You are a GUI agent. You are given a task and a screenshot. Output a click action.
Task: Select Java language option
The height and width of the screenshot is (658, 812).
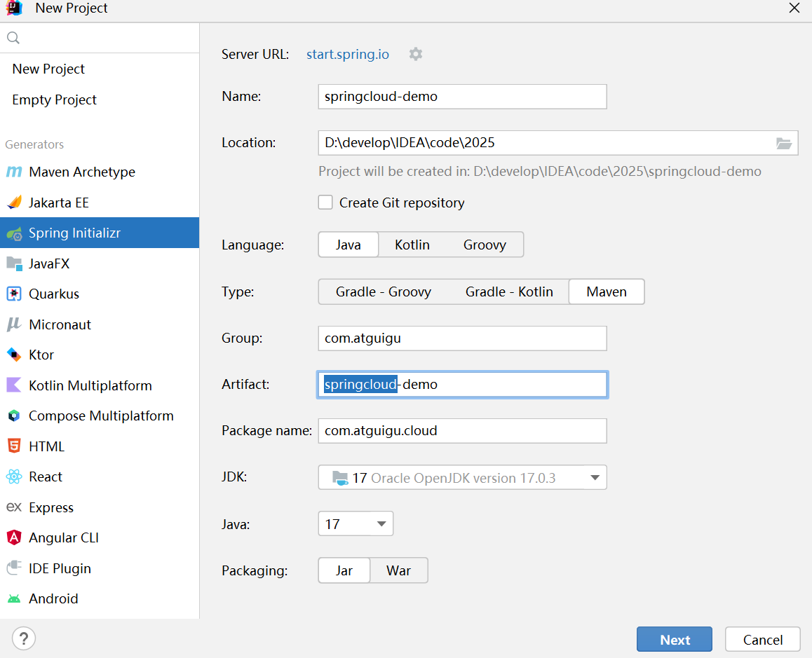pos(348,245)
